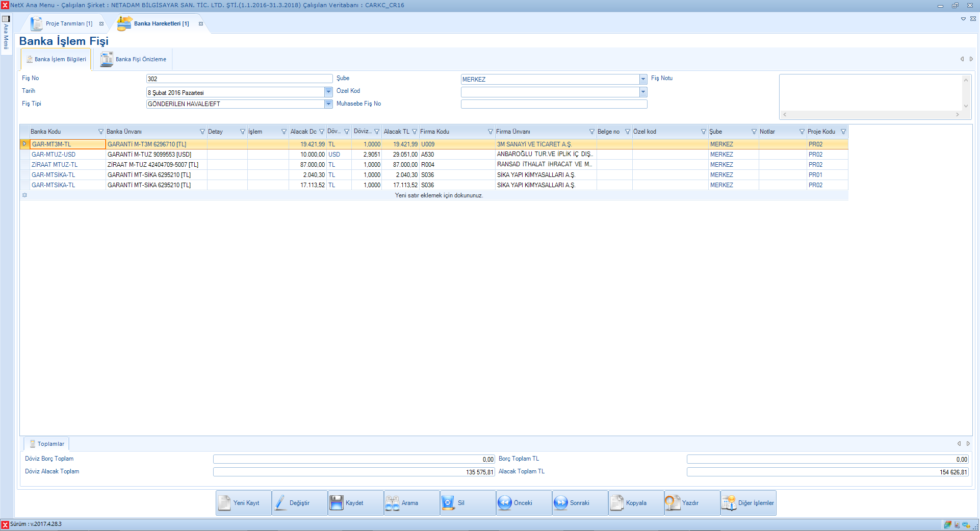The image size is (980, 531).
Task: Switch to Proje Tanımları tab
Action: [x=63, y=24]
